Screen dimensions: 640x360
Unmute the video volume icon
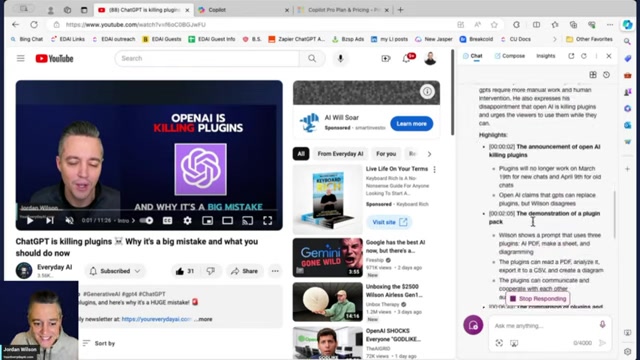pyautogui.click(x=69, y=220)
